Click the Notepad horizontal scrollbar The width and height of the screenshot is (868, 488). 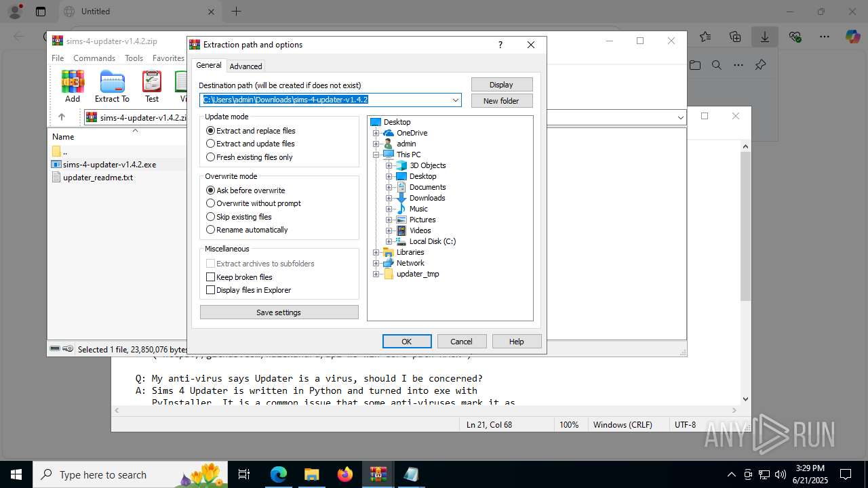pos(427,411)
